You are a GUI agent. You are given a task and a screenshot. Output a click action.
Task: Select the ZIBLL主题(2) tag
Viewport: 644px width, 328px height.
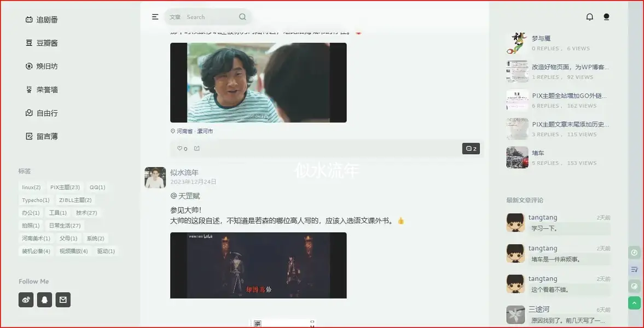click(x=75, y=200)
